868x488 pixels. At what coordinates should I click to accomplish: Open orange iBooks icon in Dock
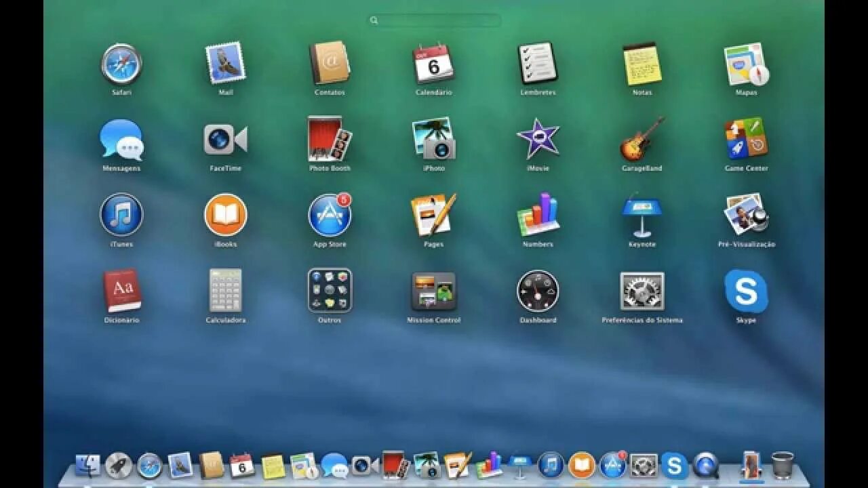[582, 466]
